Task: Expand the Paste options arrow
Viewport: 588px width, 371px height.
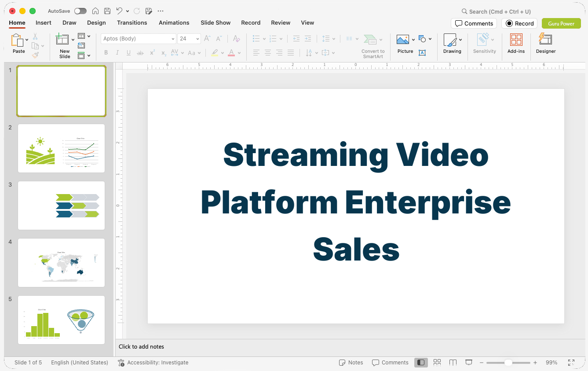Action: (27, 40)
